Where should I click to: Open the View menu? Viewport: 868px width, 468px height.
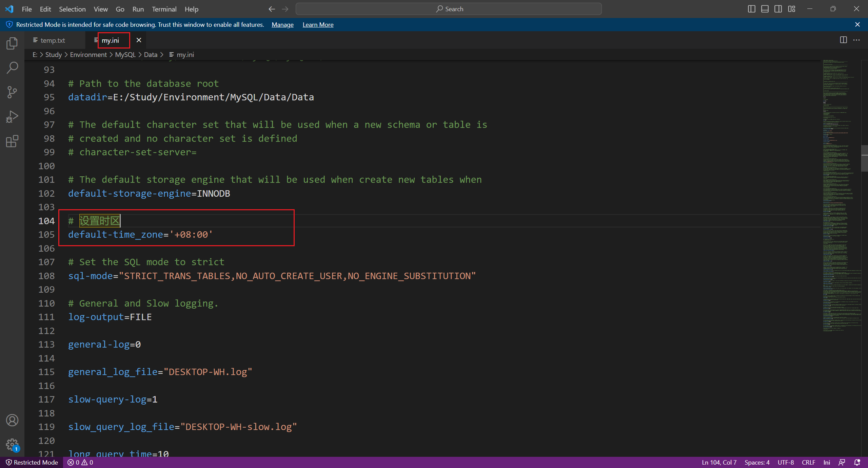(101, 9)
